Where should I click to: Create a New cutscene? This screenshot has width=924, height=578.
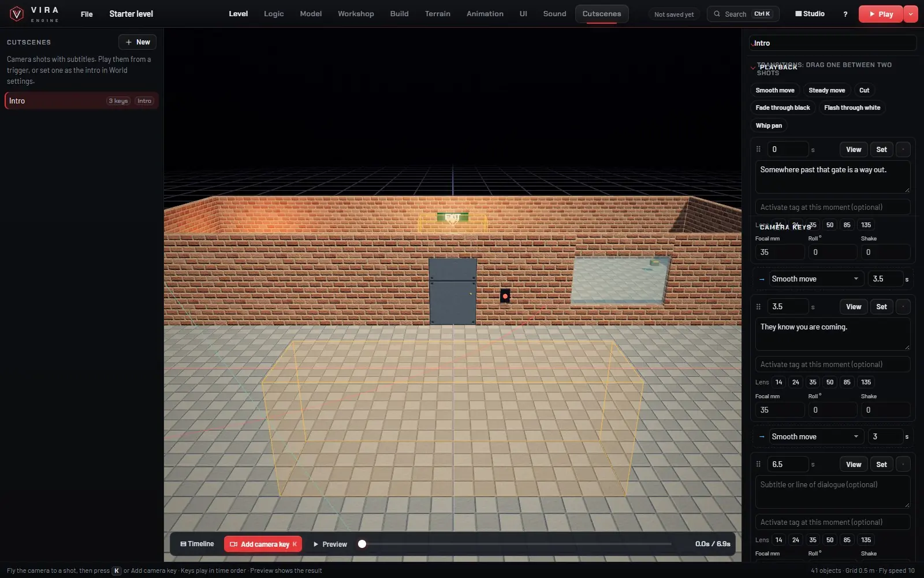point(137,42)
